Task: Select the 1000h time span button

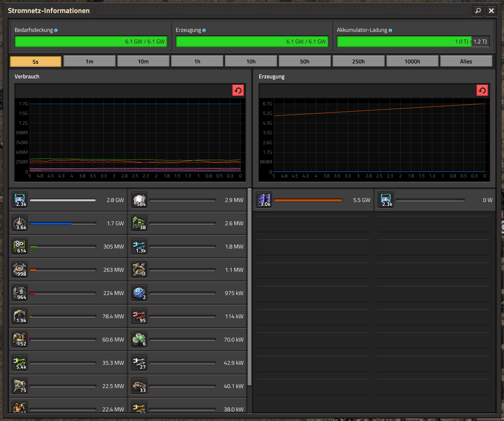Action: (x=412, y=61)
